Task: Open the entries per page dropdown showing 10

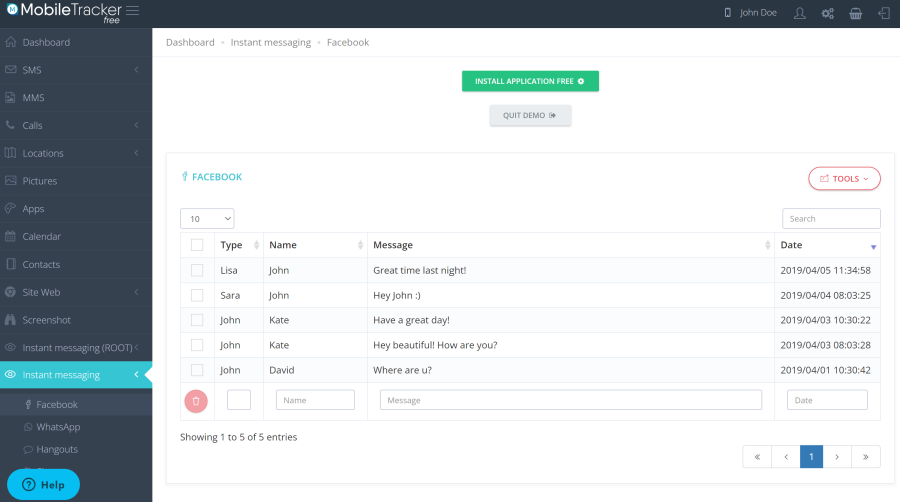Action: coord(207,219)
